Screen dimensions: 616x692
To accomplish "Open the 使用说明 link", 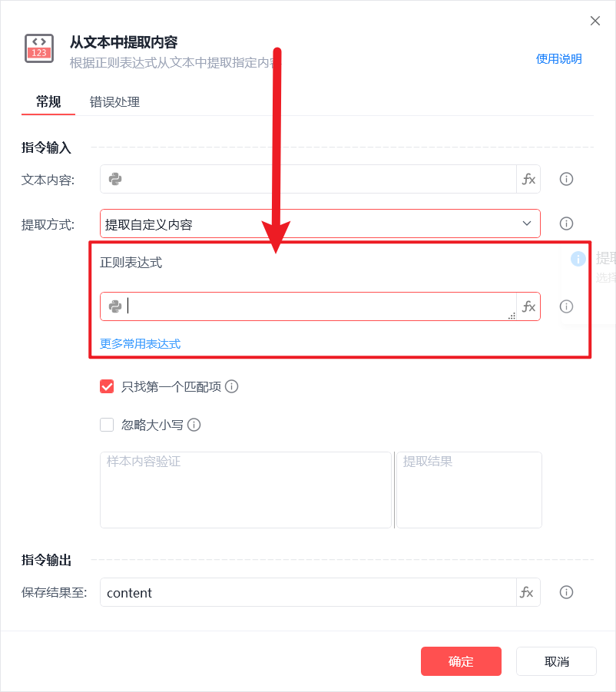I will point(558,59).
